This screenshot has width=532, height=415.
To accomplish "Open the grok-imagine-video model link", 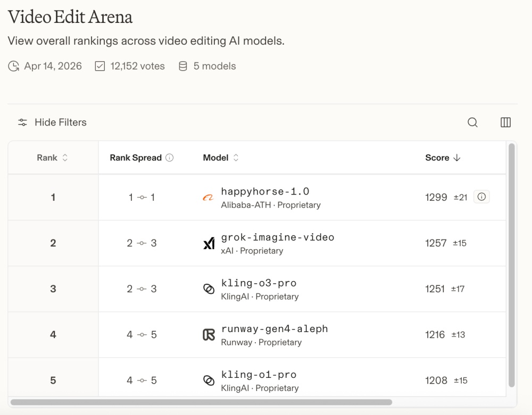I will click(277, 238).
